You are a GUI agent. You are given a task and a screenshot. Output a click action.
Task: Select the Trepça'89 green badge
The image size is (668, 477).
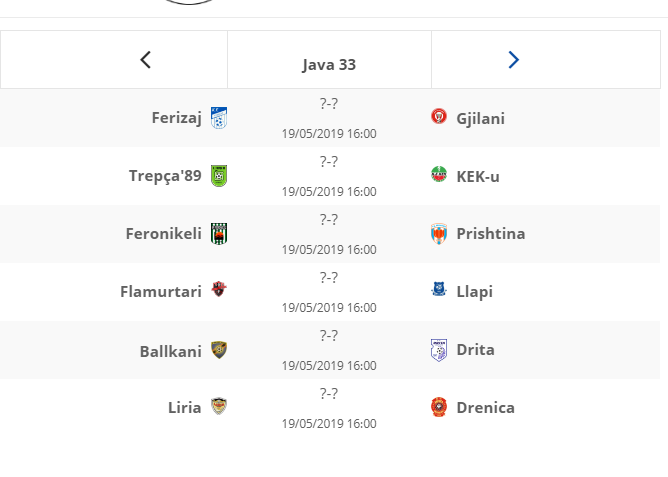pos(219,176)
